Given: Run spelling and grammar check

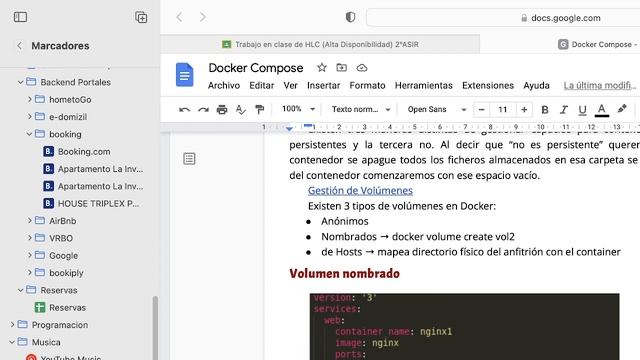Looking at the screenshot, I should pyautogui.click(x=241, y=109).
